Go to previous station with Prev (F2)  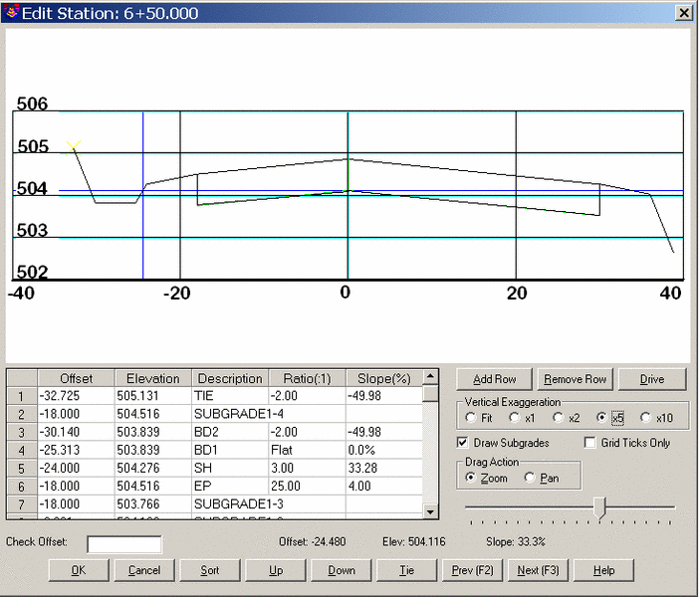(473, 570)
